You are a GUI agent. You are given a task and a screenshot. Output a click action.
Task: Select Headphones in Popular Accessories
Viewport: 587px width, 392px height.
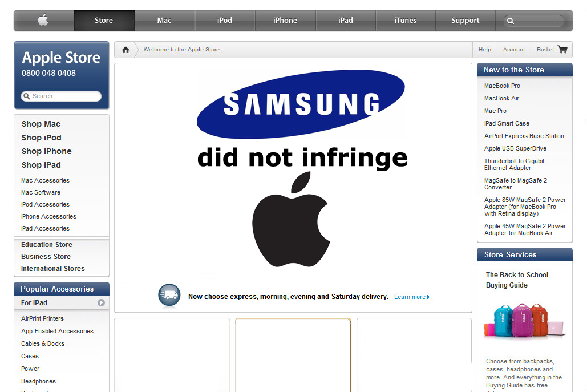pos(38,381)
